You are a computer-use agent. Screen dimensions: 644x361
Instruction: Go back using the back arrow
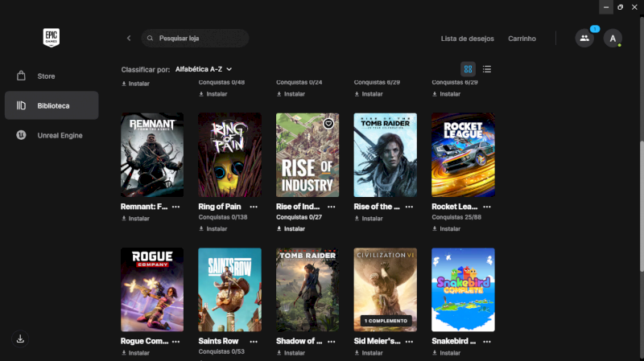click(x=129, y=38)
